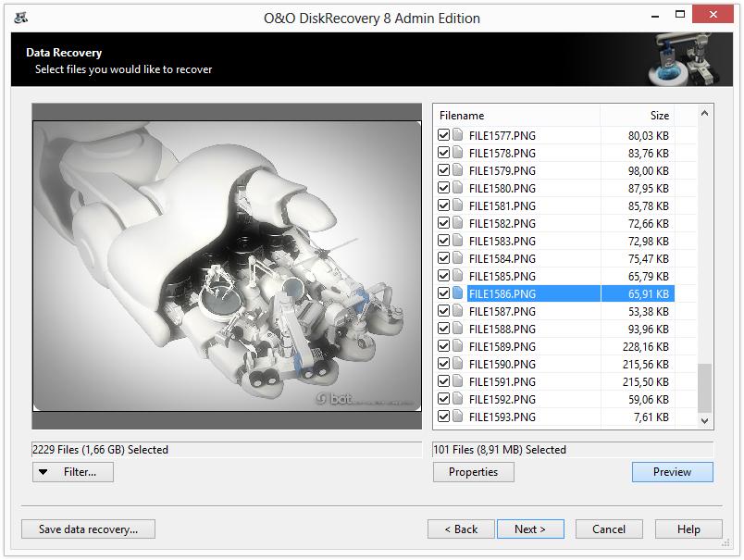Click the file icon next to FILE1588.PNG

click(x=458, y=328)
